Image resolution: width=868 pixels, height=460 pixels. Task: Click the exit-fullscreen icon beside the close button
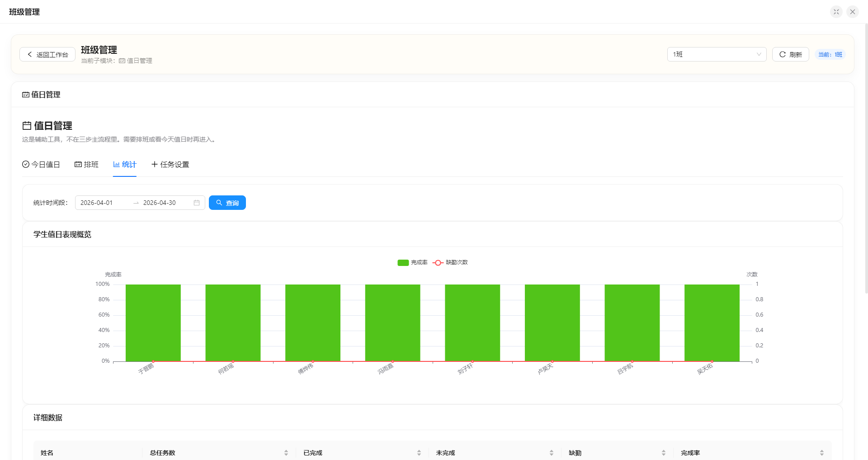[836, 12]
